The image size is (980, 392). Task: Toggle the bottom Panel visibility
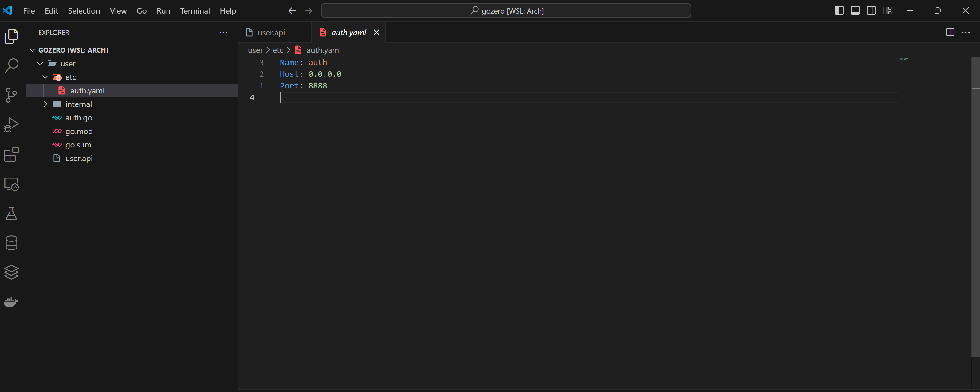[855, 11]
